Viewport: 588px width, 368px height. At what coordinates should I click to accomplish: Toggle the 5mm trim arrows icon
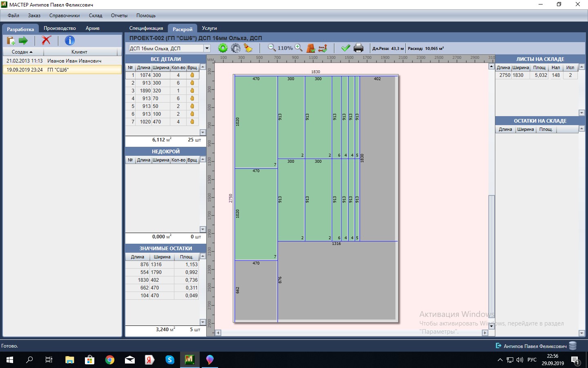point(323,48)
